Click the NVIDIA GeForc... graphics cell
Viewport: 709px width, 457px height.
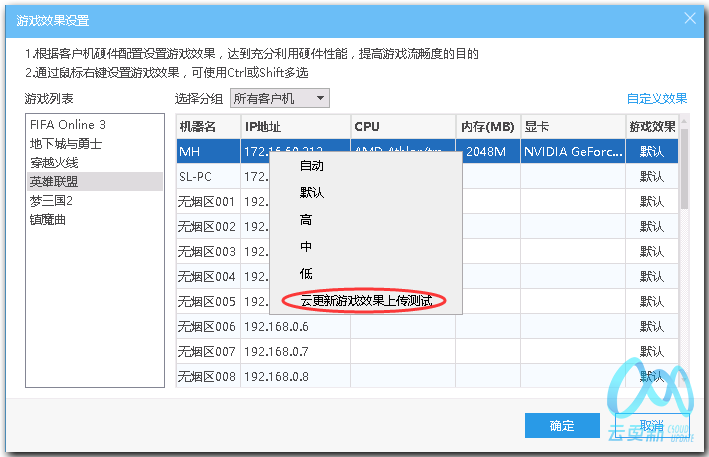tap(573, 151)
